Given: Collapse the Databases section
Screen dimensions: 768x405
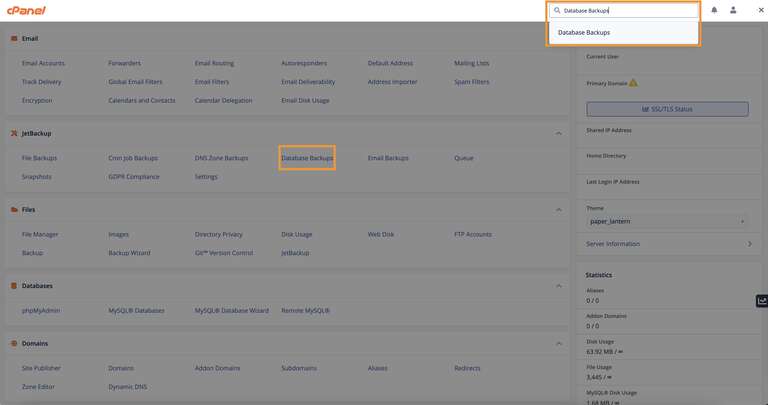Looking at the screenshot, I should click(559, 286).
